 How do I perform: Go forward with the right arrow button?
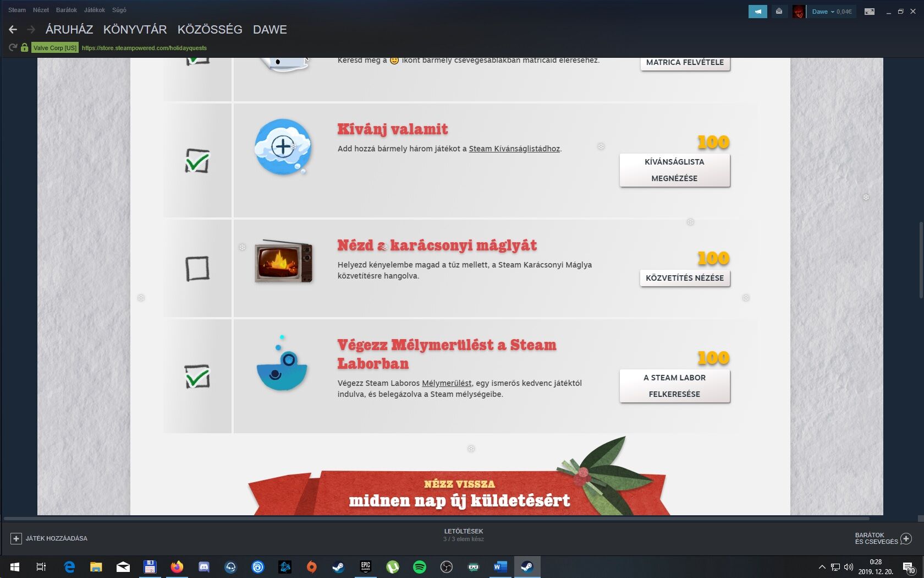(31, 30)
